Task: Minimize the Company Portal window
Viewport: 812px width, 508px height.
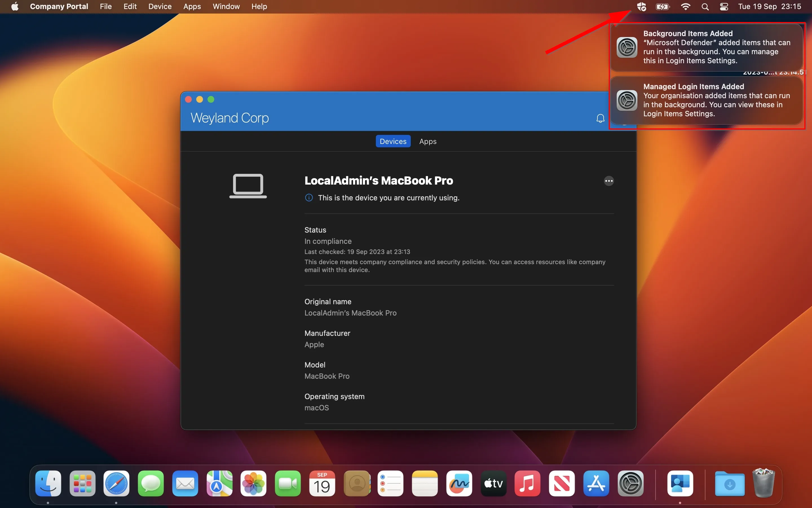Action: tap(200, 99)
